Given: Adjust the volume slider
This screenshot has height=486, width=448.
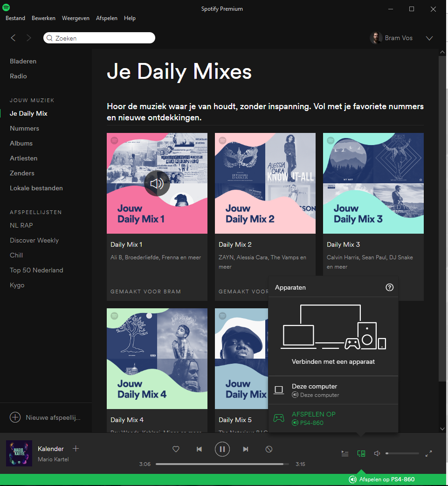Looking at the screenshot, I should [x=402, y=453].
